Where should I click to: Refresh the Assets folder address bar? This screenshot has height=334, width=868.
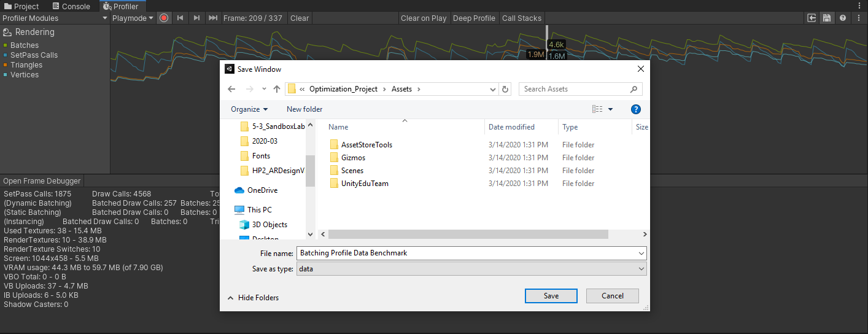coord(505,89)
